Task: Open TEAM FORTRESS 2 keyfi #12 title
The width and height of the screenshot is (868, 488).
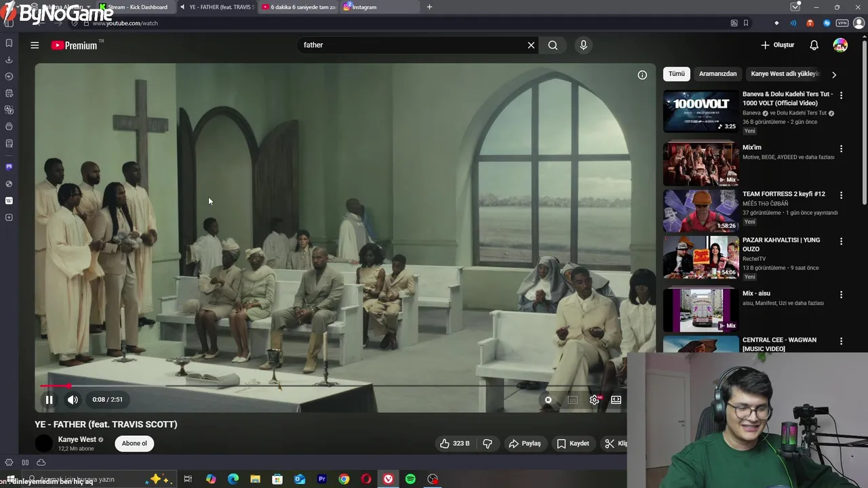Action: point(784,194)
